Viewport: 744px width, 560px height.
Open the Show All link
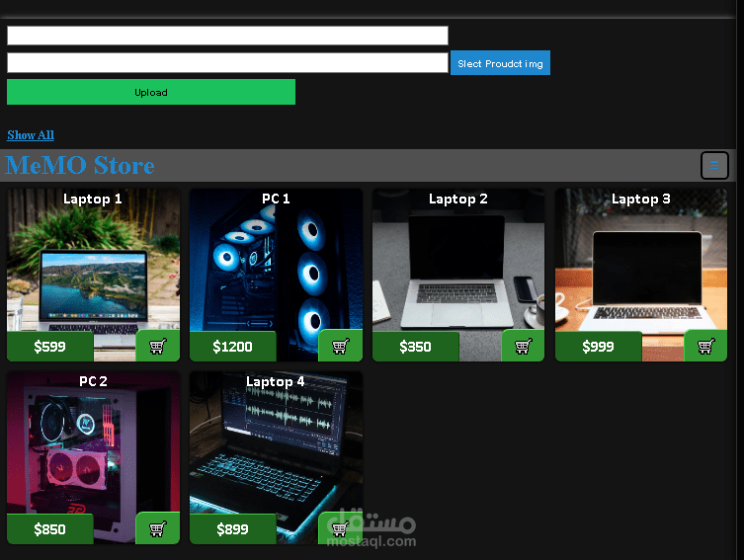[x=31, y=135]
